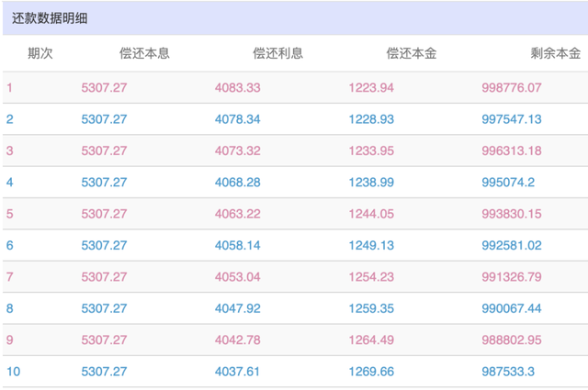Click remaining balance 987533.3

click(x=508, y=372)
